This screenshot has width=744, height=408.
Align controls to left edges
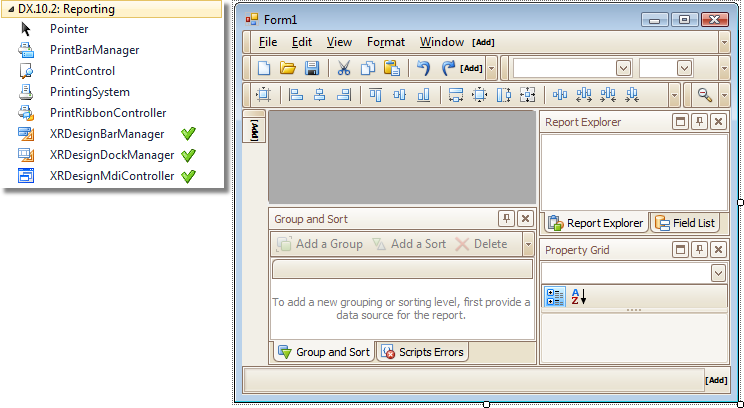(x=296, y=95)
